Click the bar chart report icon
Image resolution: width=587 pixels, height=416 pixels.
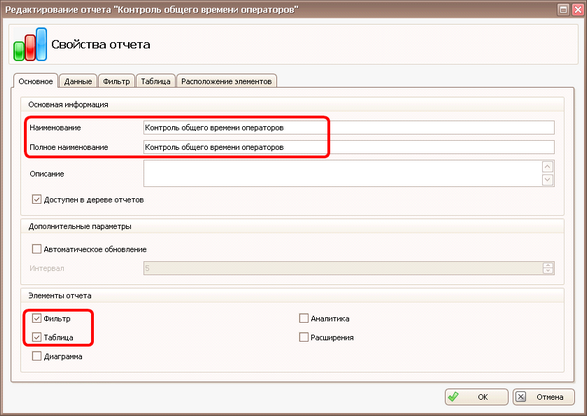tap(30, 44)
